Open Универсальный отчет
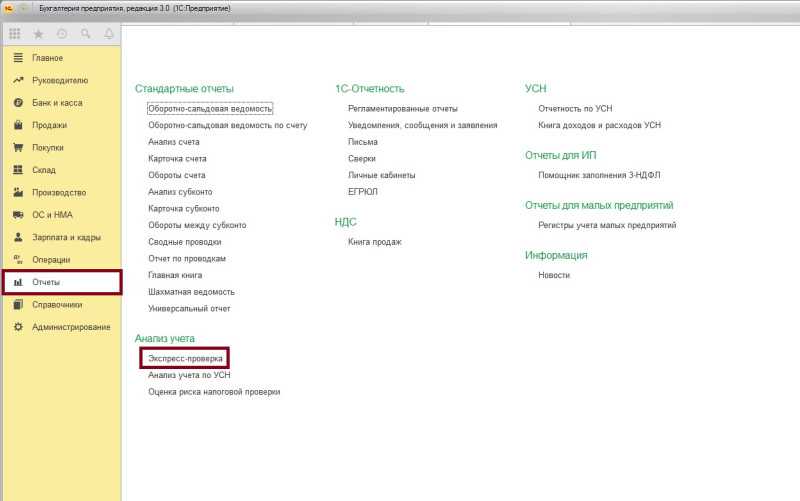The height and width of the screenshot is (501, 800). point(189,309)
